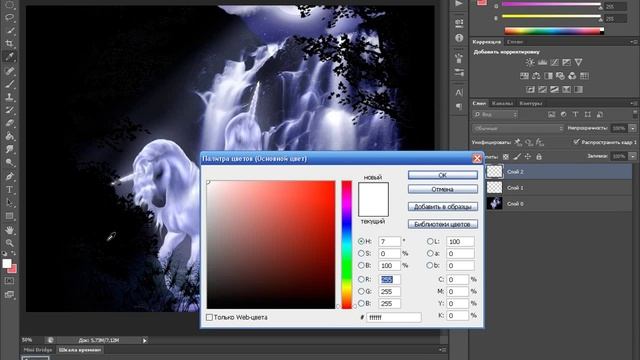Click the R value input field
This screenshot has height=360, width=640.
(389, 279)
